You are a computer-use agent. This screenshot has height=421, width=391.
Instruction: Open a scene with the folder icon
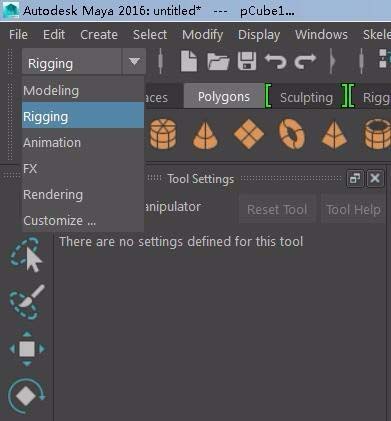click(218, 62)
